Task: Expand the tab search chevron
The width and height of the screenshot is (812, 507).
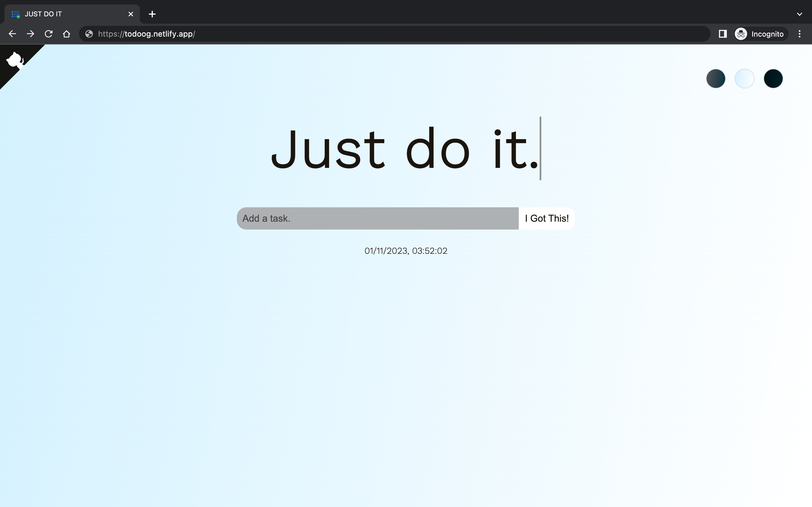Action: (x=799, y=14)
